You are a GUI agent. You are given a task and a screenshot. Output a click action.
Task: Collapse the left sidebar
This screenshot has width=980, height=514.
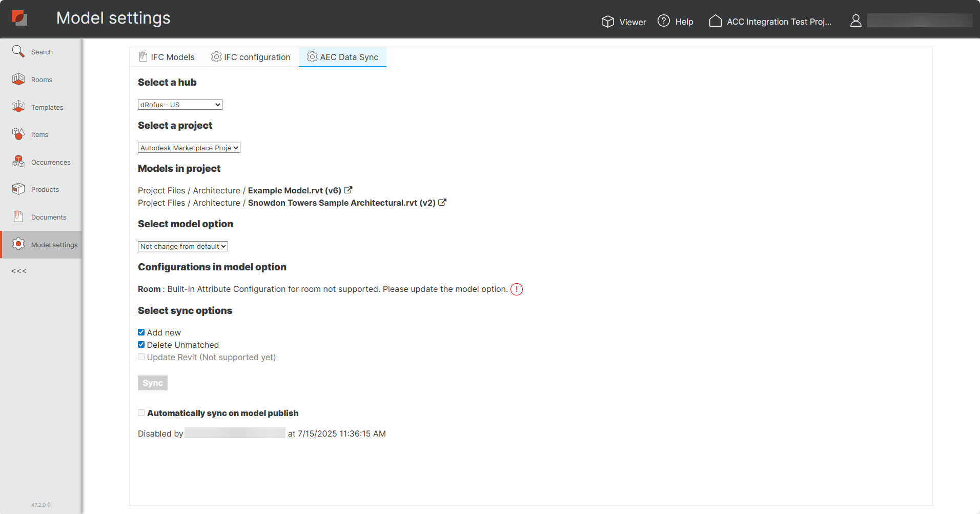(18, 270)
